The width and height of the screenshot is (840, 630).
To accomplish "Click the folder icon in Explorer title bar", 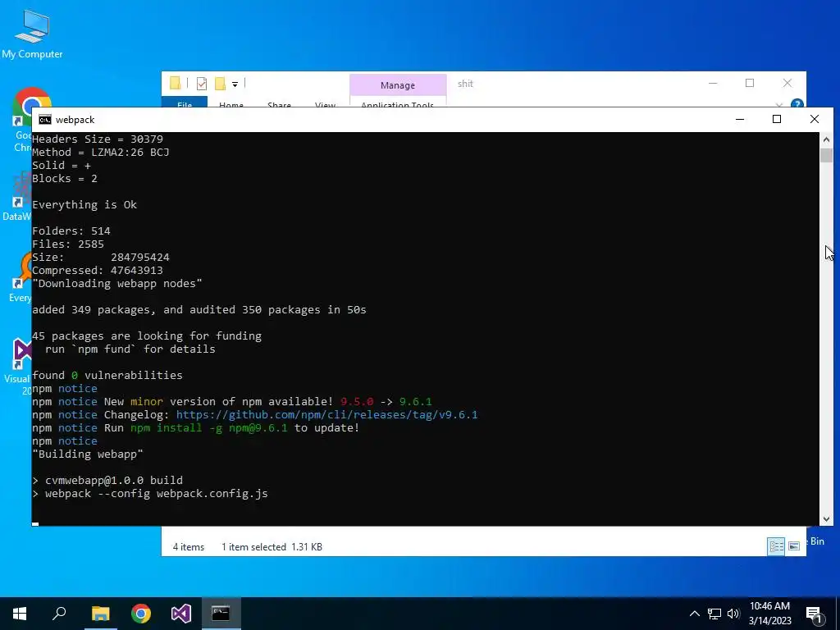I will click(x=176, y=83).
